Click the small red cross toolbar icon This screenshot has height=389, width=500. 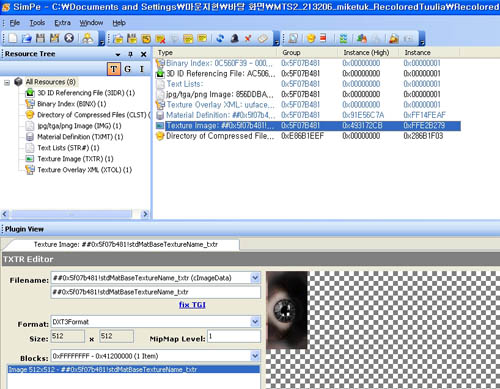(x=248, y=38)
